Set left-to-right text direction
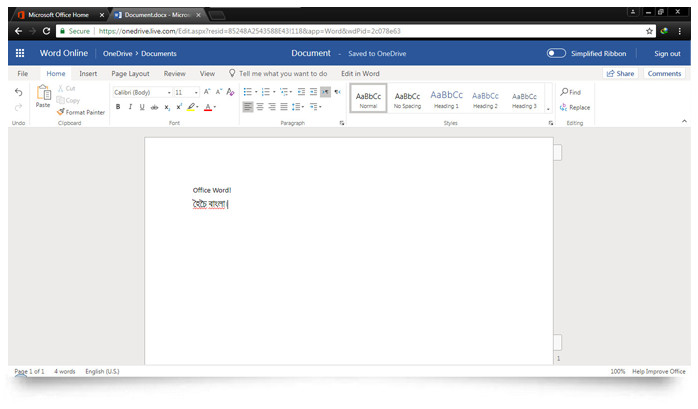The height and width of the screenshot is (409, 698). 325,92
